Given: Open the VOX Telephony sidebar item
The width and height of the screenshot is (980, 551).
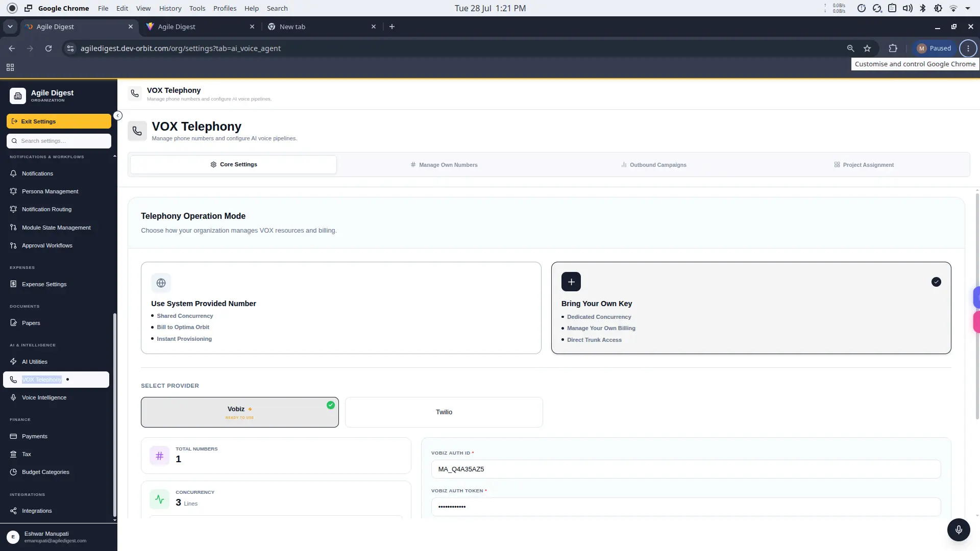Looking at the screenshot, I should pyautogui.click(x=56, y=380).
